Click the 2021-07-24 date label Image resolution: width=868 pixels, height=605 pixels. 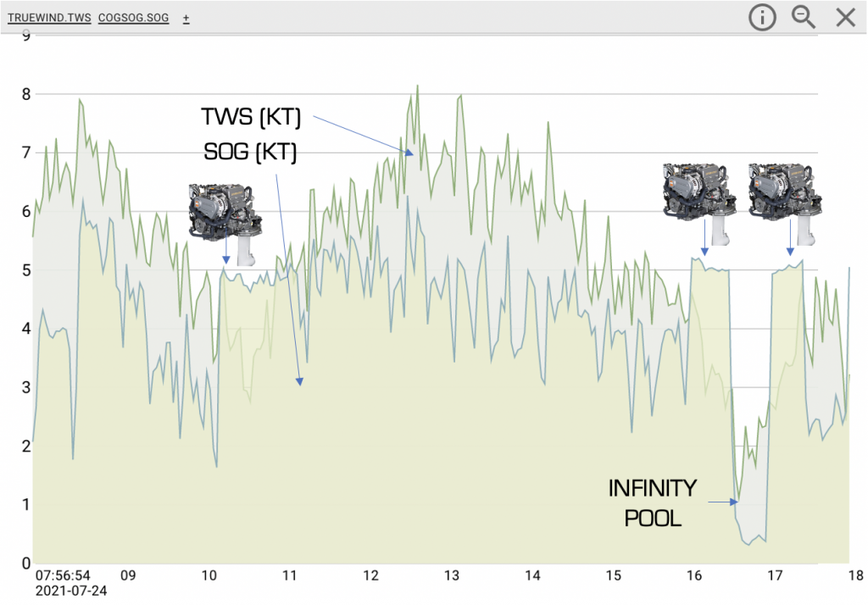point(71,591)
